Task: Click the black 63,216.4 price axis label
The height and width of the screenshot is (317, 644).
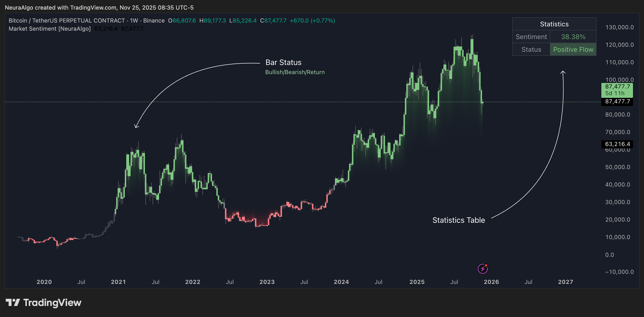Action: (617, 144)
